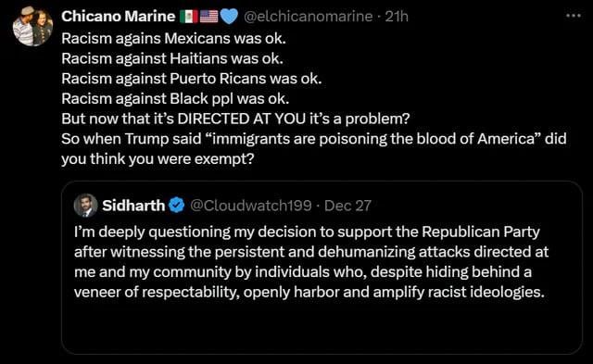This screenshot has width=593, height=364.
Task: Click the line 'Racism against Haitians was ok.'
Action: point(172,58)
